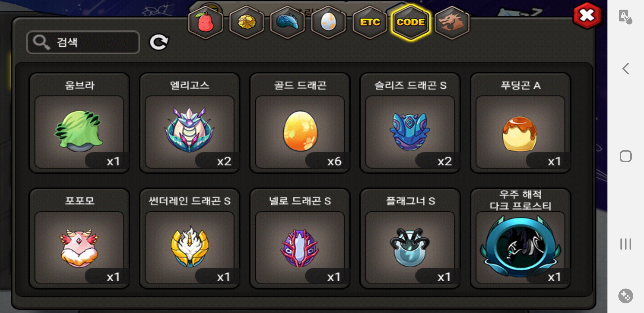This screenshot has width=644, height=313.
Task: Click the refresh arrow beside search
Action: click(159, 42)
